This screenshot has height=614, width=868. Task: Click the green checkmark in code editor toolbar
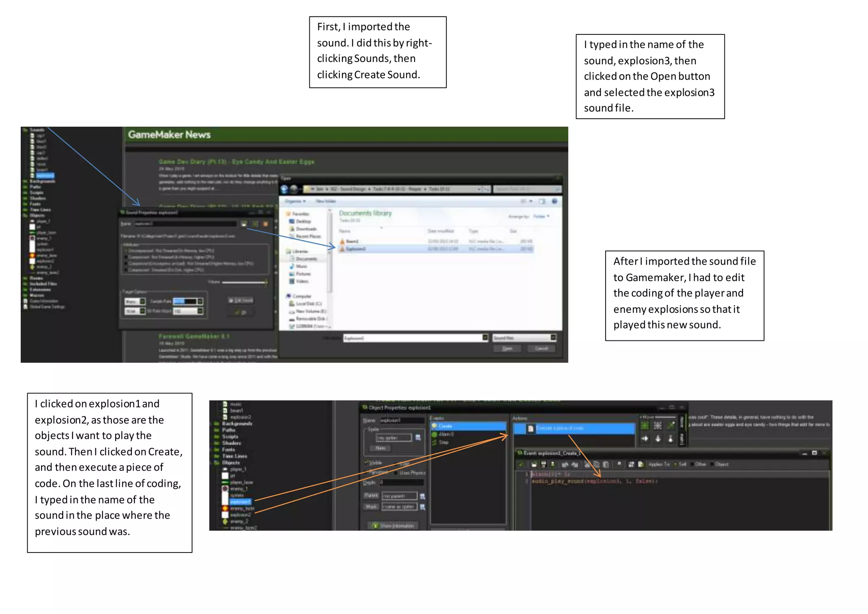(521, 464)
